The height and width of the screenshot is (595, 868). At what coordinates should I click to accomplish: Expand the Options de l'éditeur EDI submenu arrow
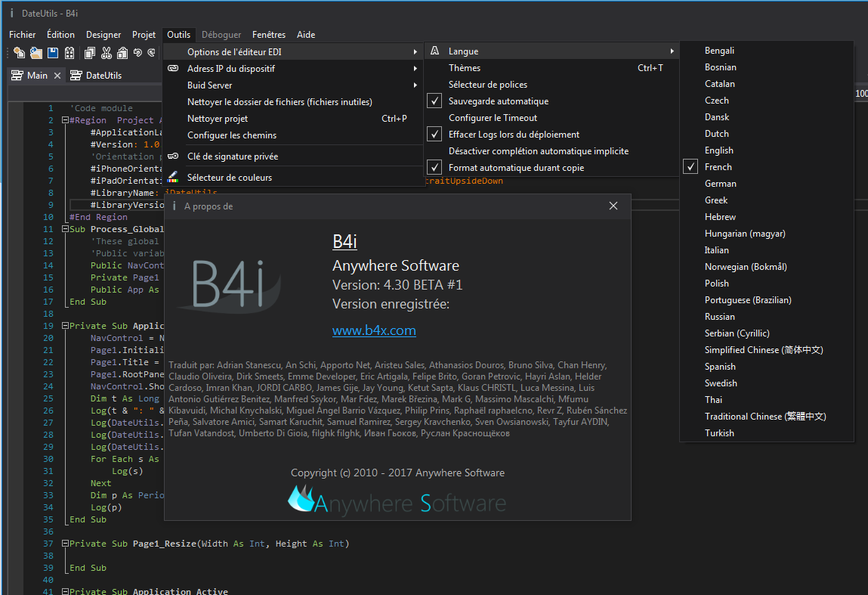tap(415, 51)
